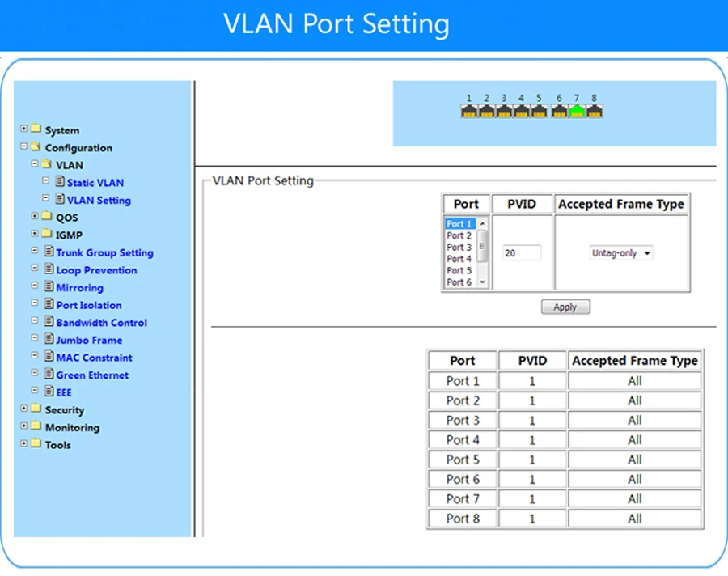Click page icon beside VLAN Setting
The height and width of the screenshot is (576, 728).
(x=60, y=198)
